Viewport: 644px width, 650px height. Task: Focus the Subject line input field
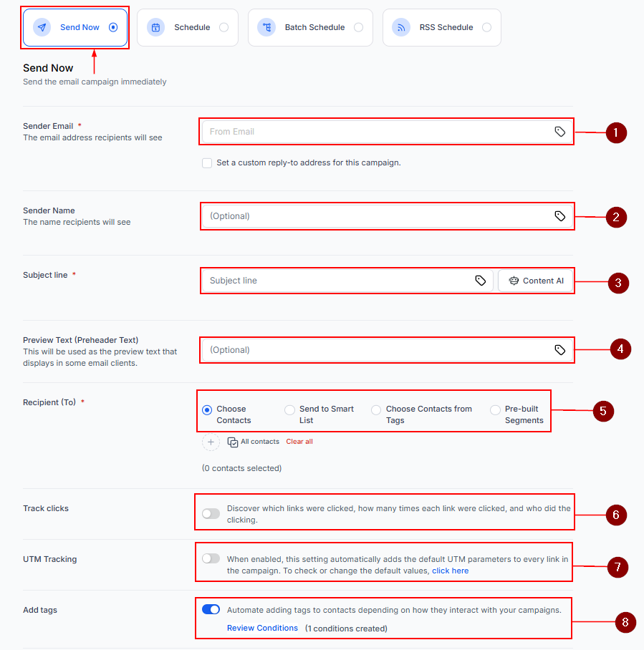tap(347, 281)
